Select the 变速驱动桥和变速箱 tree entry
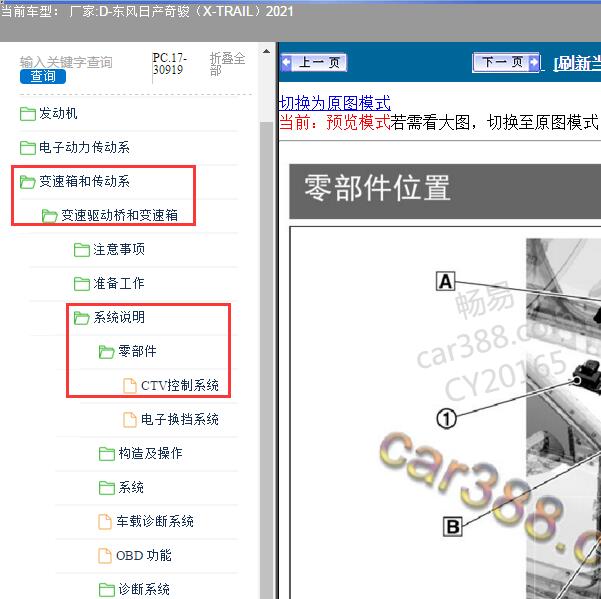 tap(119, 215)
